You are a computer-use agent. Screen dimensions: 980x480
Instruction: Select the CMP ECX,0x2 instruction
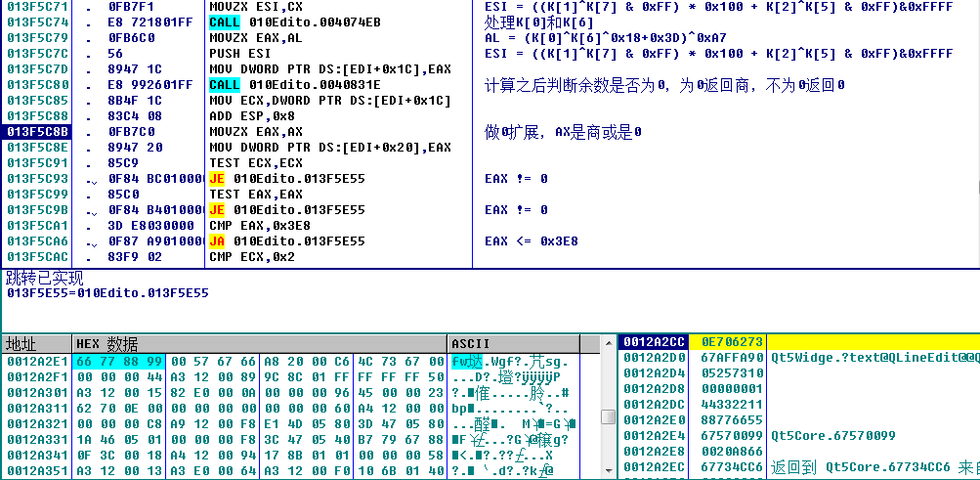[x=252, y=257]
